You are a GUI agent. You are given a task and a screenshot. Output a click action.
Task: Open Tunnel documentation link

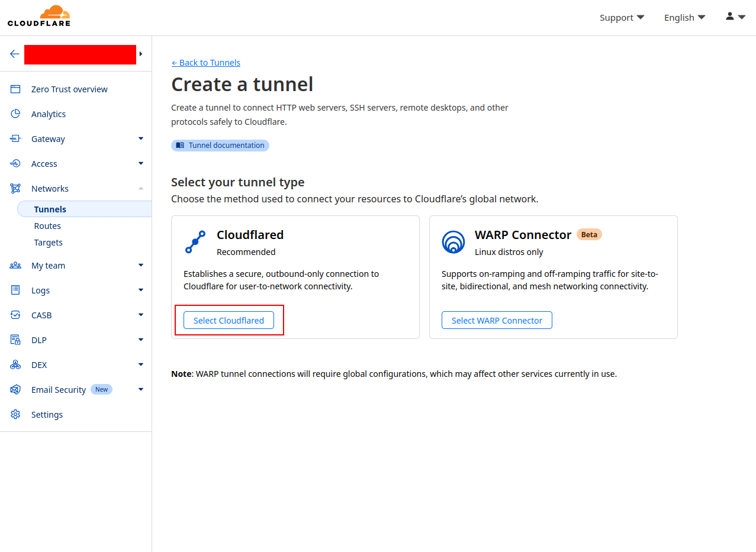click(220, 146)
